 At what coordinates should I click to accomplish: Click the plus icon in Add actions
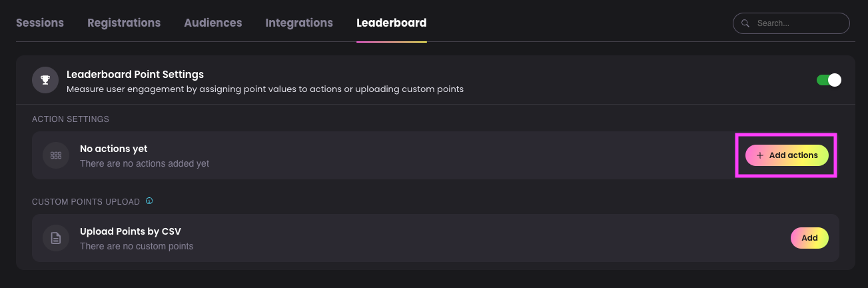coord(760,155)
